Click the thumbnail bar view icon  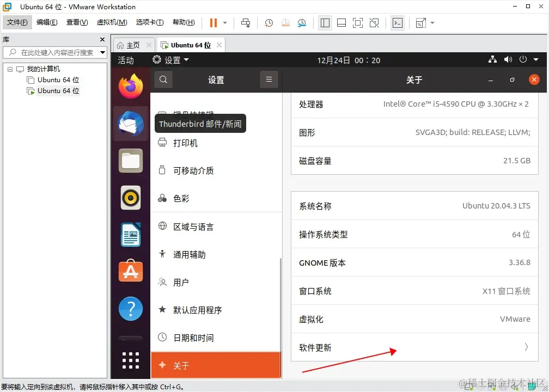pyautogui.click(x=341, y=23)
